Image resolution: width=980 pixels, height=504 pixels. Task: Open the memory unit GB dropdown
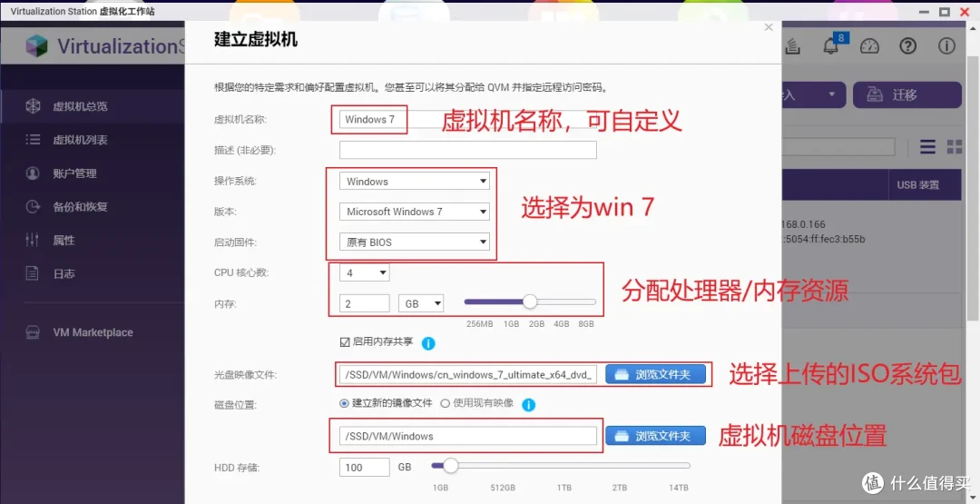coord(421,304)
